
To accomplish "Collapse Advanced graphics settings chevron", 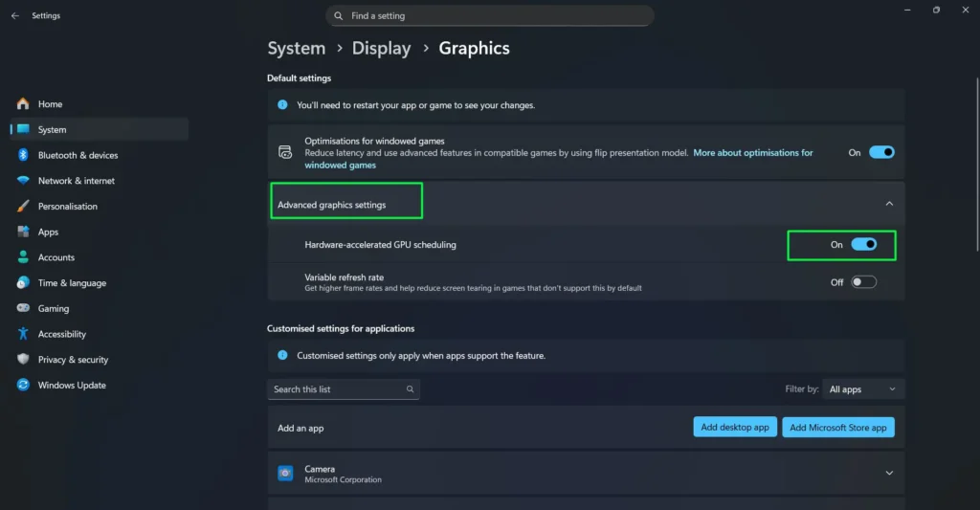I will click(x=889, y=204).
